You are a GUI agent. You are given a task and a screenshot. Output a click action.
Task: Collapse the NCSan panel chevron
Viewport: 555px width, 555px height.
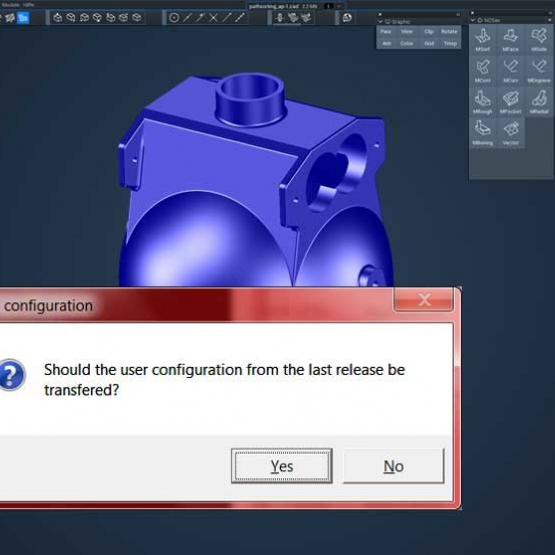(473, 20)
